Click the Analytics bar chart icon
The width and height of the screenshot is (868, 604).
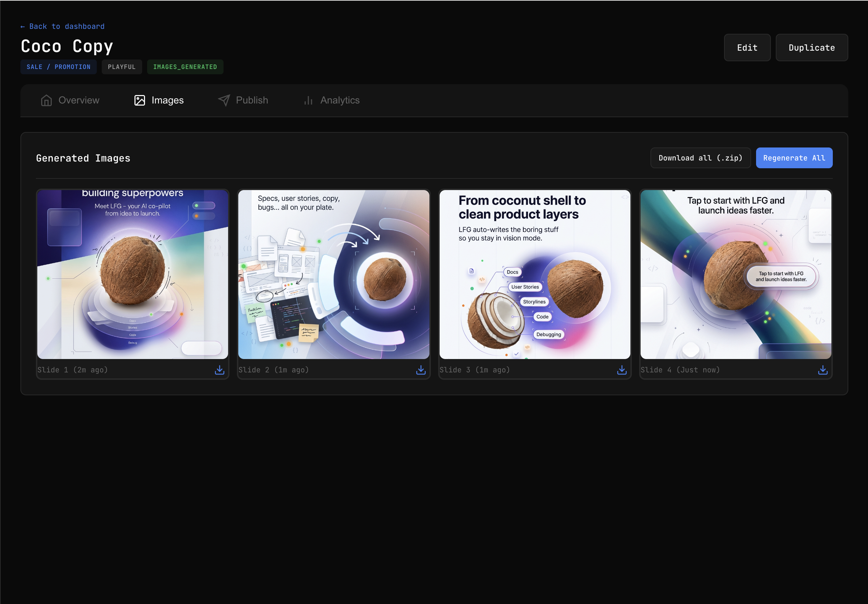pos(308,100)
